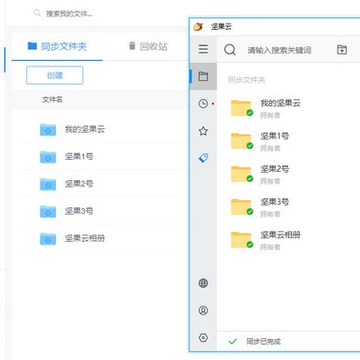Click the yellow 我的坚果云 folder icon in the client
The image size is (360, 360).
pyautogui.click(x=241, y=108)
